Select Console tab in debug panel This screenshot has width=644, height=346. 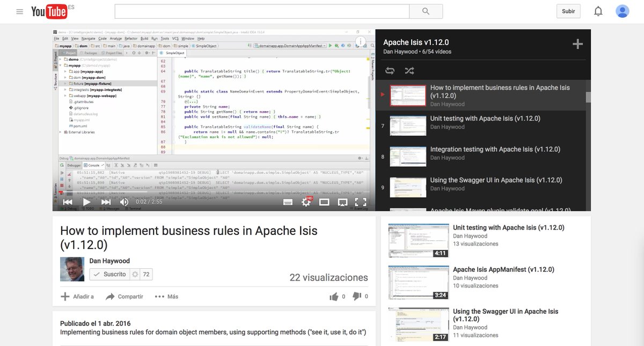click(x=92, y=165)
